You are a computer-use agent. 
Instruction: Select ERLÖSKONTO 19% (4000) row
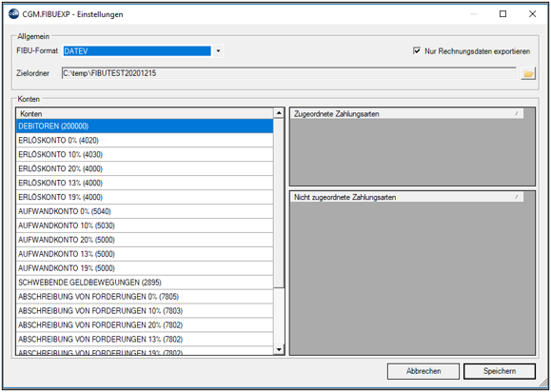click(x=145, y=197)
